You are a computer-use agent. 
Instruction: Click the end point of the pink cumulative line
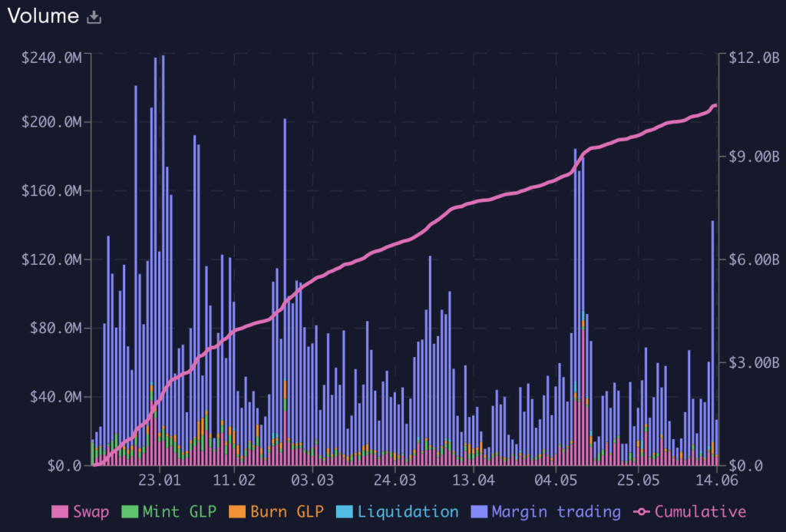click(715, 106)
